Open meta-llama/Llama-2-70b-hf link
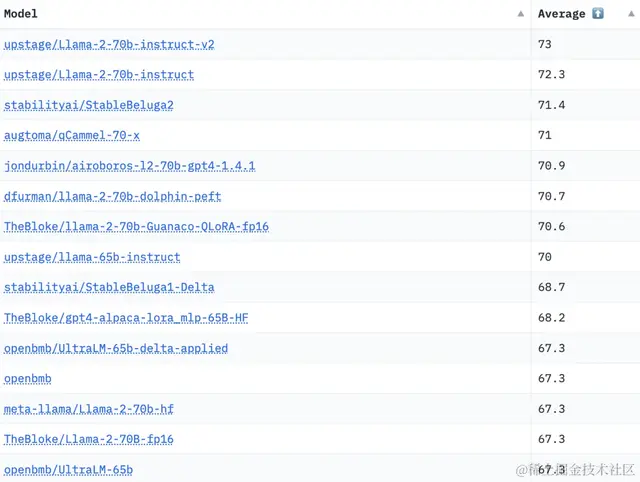 click(x=89, y=409)
